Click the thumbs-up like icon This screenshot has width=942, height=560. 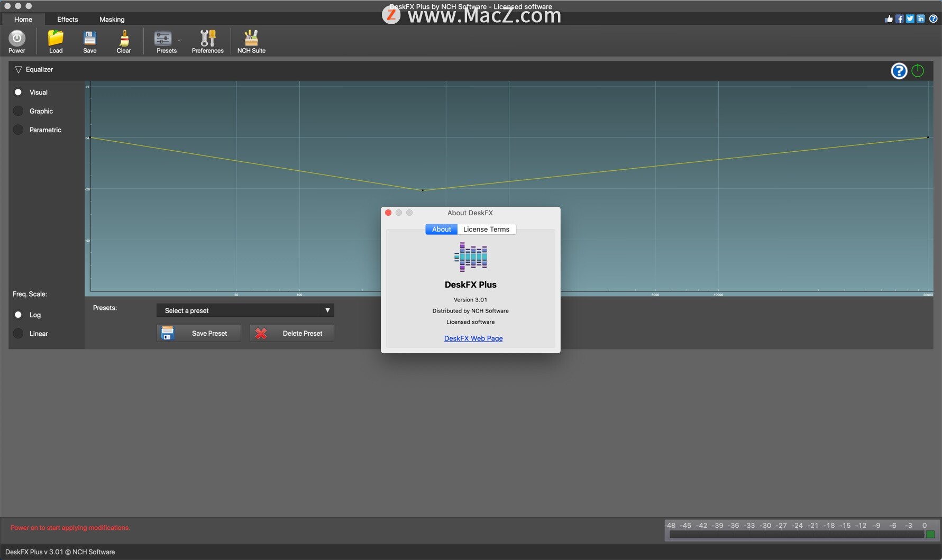(889, 19)
